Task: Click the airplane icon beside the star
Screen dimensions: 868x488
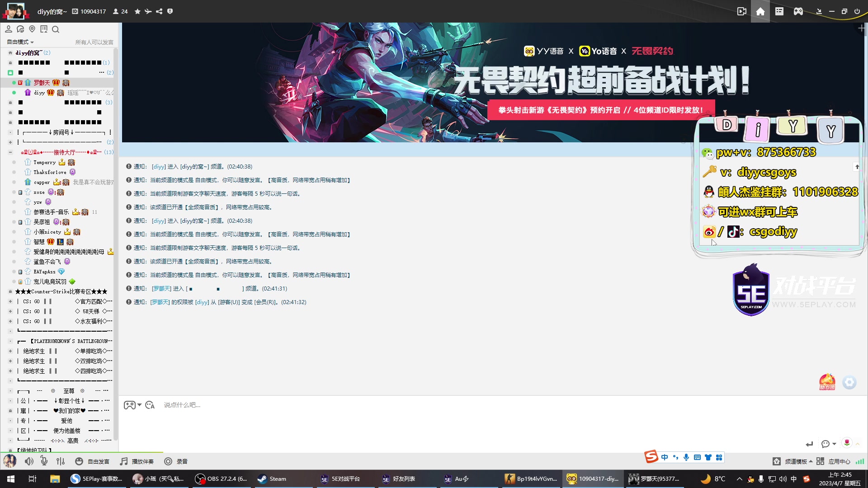Action: (x=148, y=11)
